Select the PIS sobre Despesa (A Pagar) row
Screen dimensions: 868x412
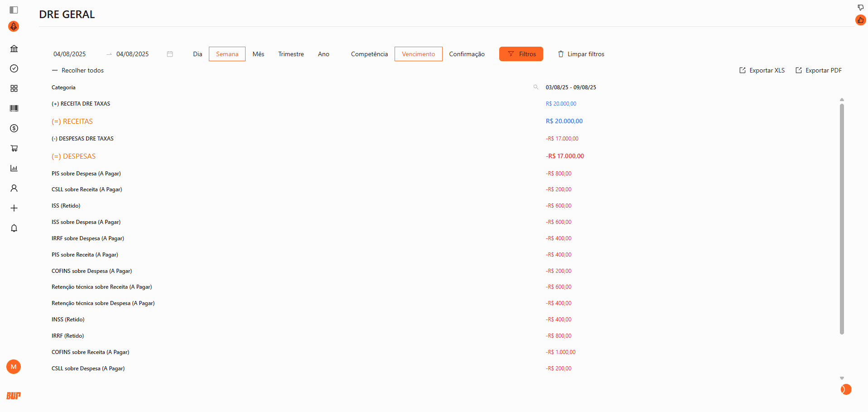445,174
